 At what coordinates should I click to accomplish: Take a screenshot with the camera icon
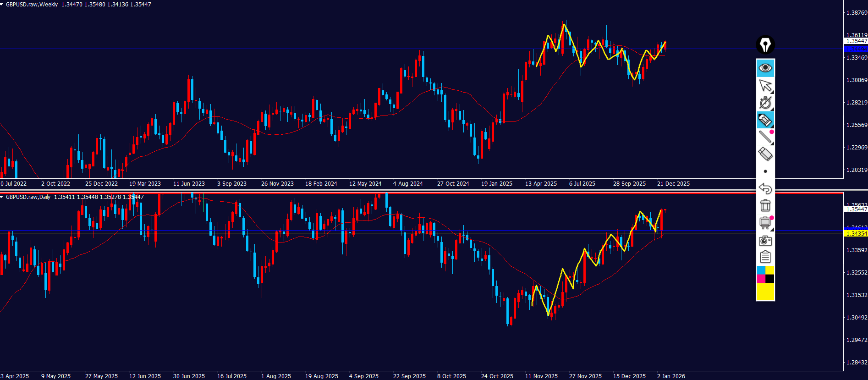tap(765, 240)
